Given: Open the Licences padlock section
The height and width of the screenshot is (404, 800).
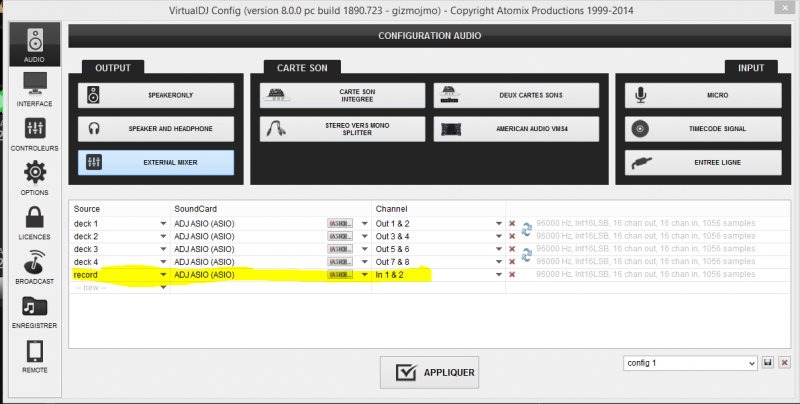Looking at the screenshot, I should 34,223.
